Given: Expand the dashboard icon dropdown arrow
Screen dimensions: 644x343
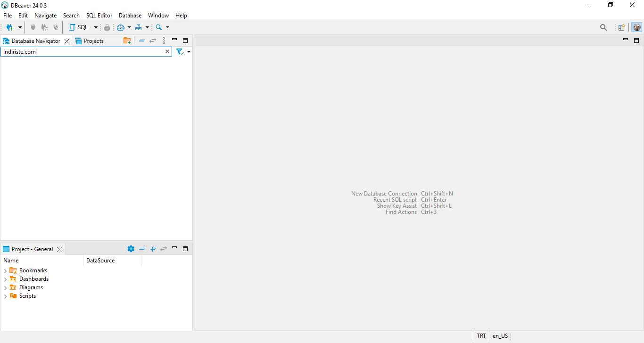Looking at the screenshot, I should [129, 27].
